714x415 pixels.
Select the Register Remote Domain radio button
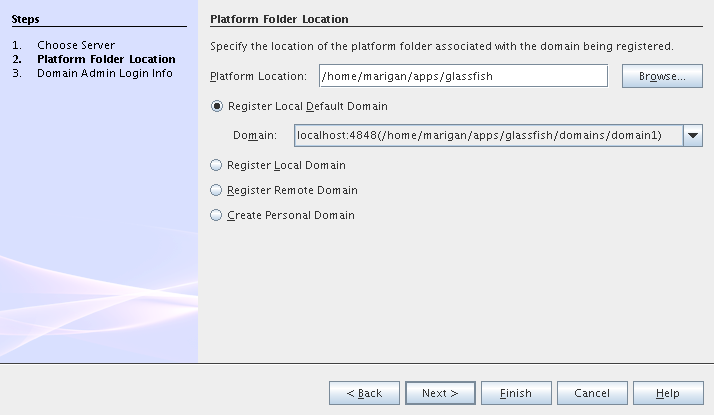(217, 190)
